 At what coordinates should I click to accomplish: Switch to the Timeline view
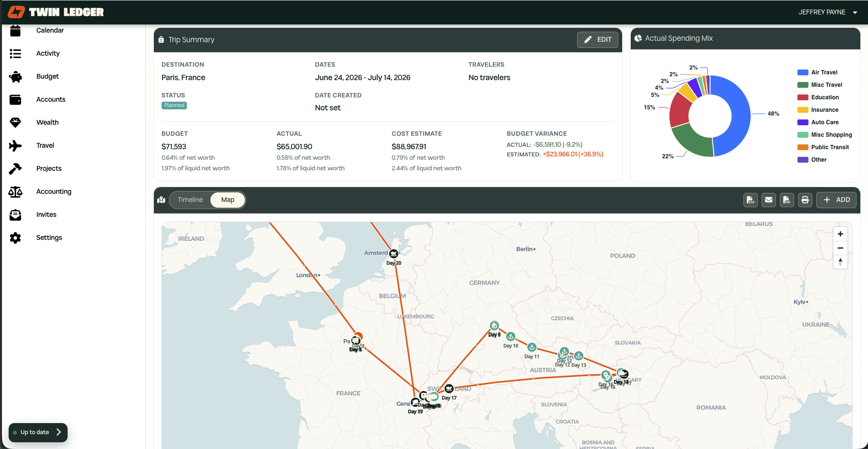click(190, 200)
